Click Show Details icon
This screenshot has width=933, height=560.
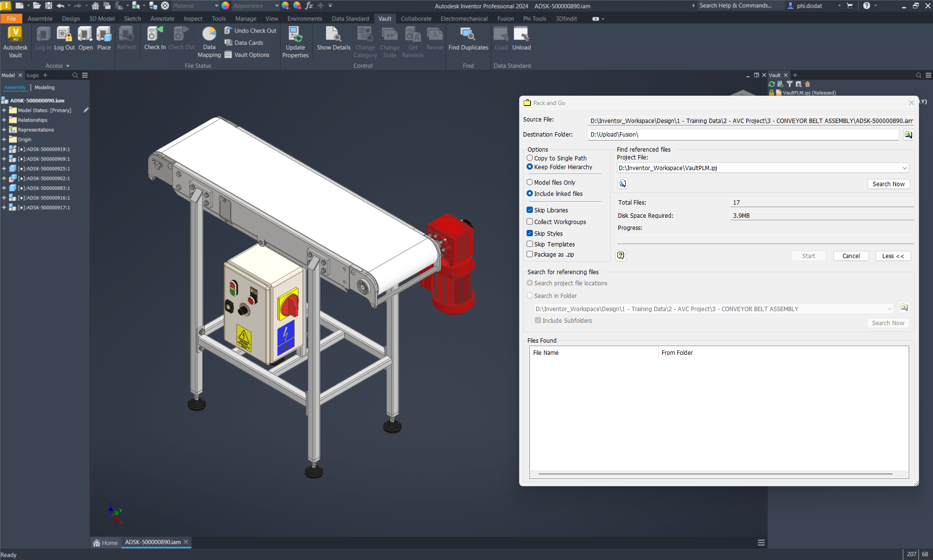tap(334, 39)
